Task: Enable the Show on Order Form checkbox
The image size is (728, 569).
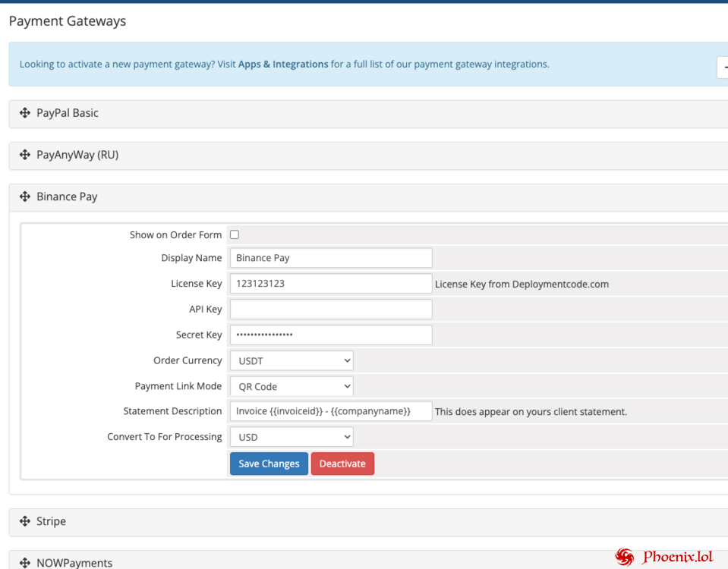Action: [x=235, y=234]
